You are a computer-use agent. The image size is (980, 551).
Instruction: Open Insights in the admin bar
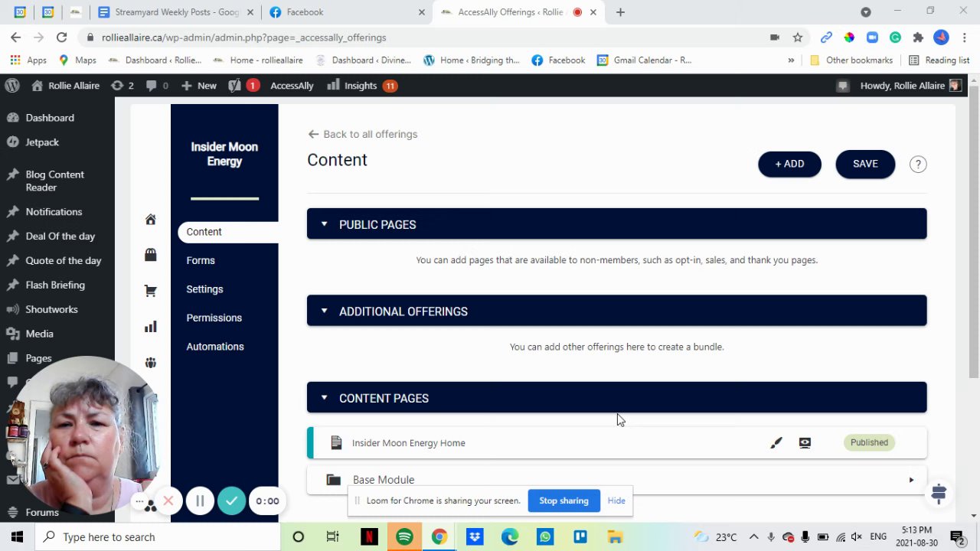(x=361, y=86)
